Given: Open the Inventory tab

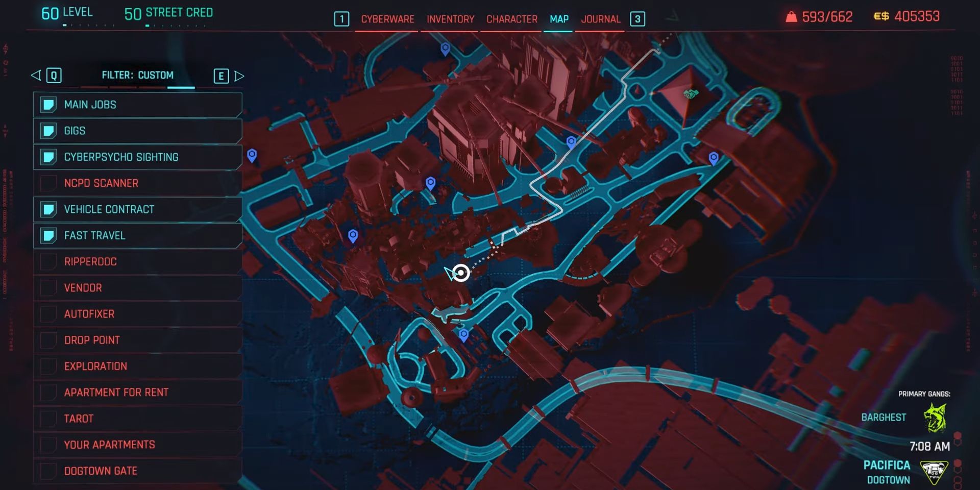Looking at the screenshot, I should click(x=450, y=19).
